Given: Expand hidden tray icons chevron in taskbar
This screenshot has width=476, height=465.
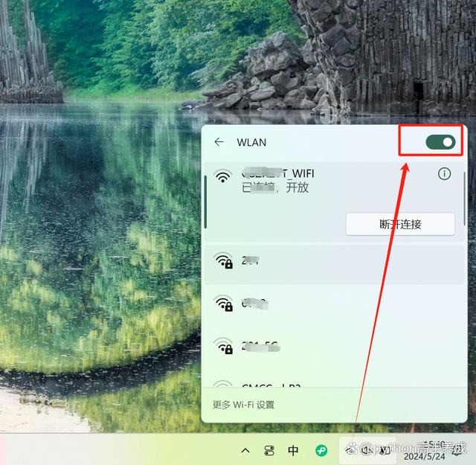Looking at the screenshot, I should tap(245, 450).
